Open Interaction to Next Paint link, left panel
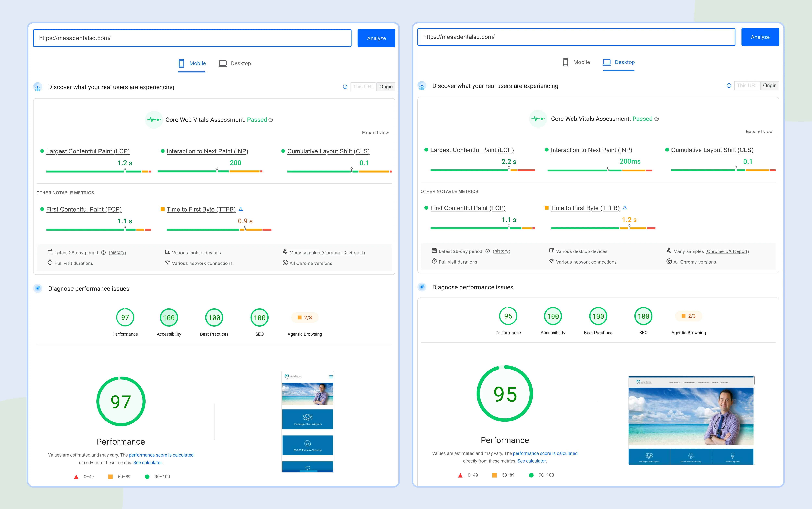 tap(207, 151)
